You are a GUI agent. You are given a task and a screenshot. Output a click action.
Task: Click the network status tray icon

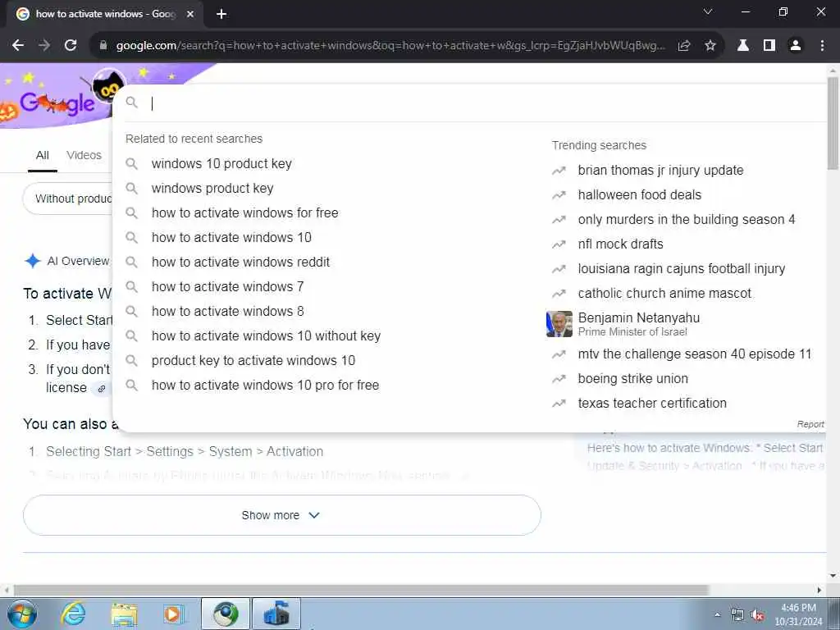pos(737,615)
